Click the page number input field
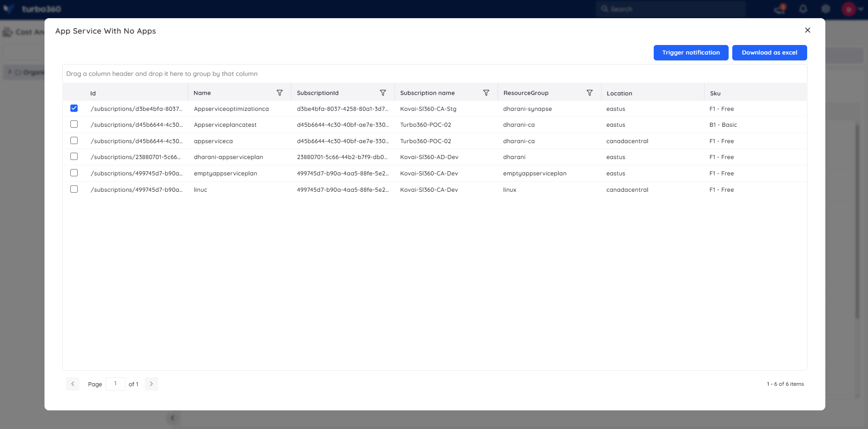This screenshot has height=429, width=868. pyautogui.click(x=115, y=384)
